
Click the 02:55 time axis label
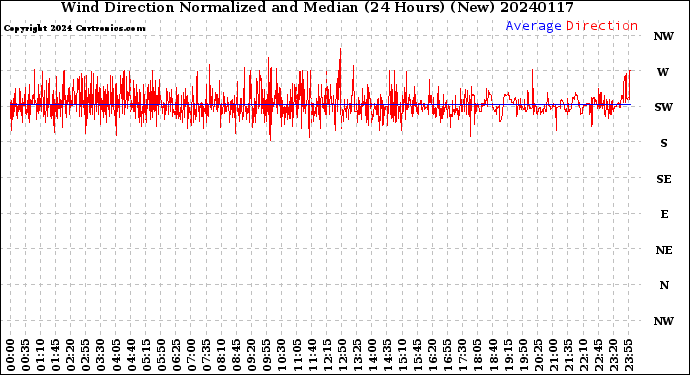(86, 355)
